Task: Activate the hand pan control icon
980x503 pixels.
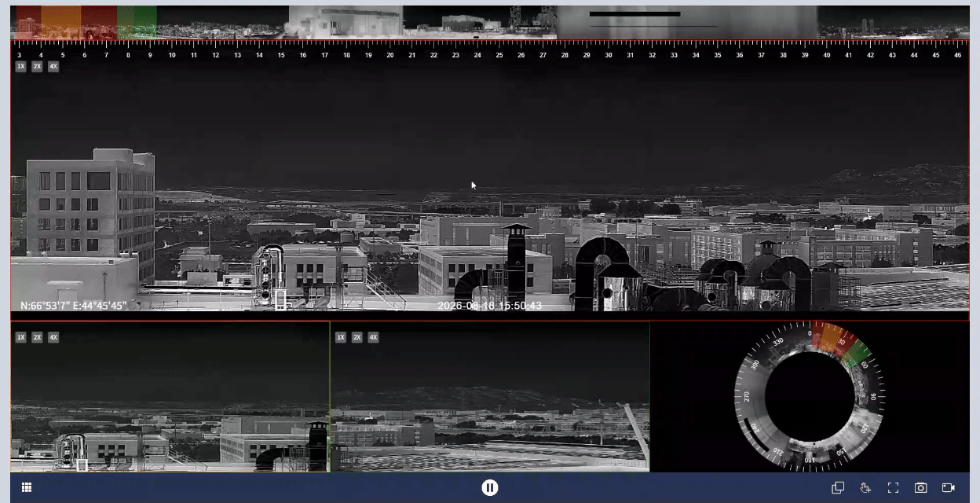Action: pos(865,487)
